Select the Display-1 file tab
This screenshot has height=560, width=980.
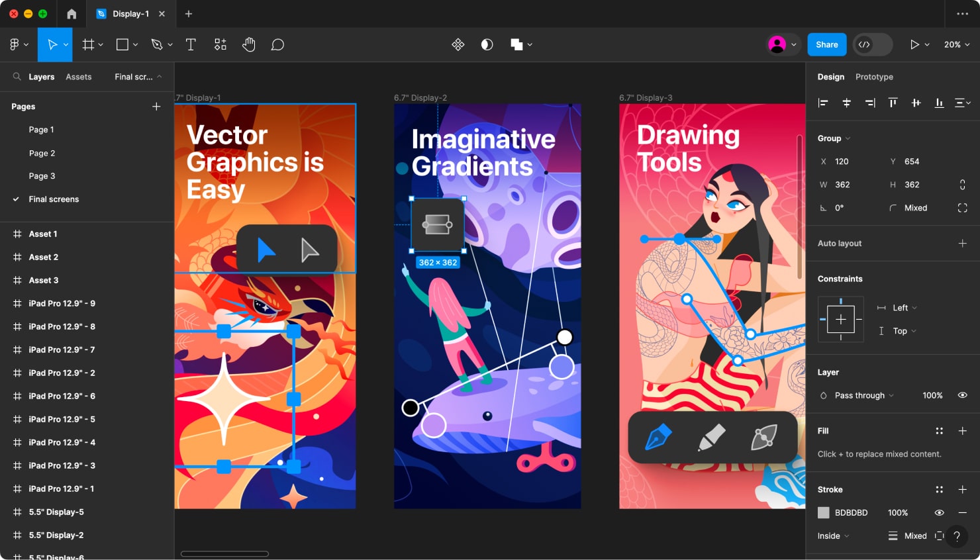pyautogui.click(x=130, y=14)
